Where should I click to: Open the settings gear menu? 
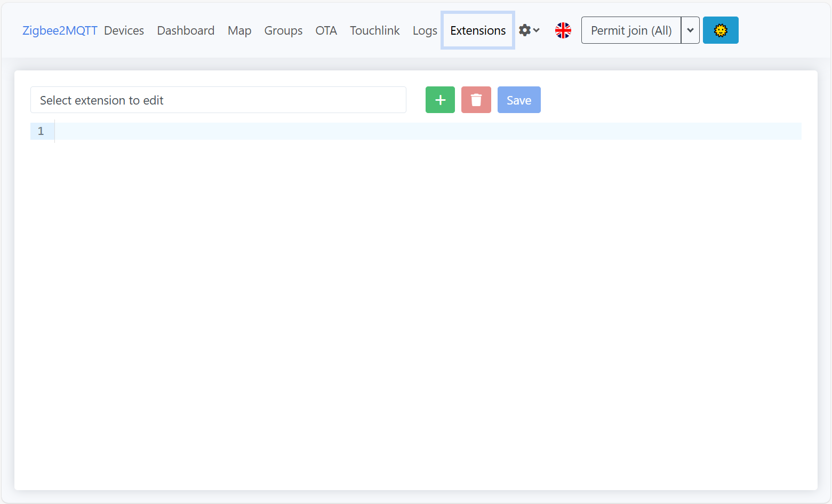529,30
